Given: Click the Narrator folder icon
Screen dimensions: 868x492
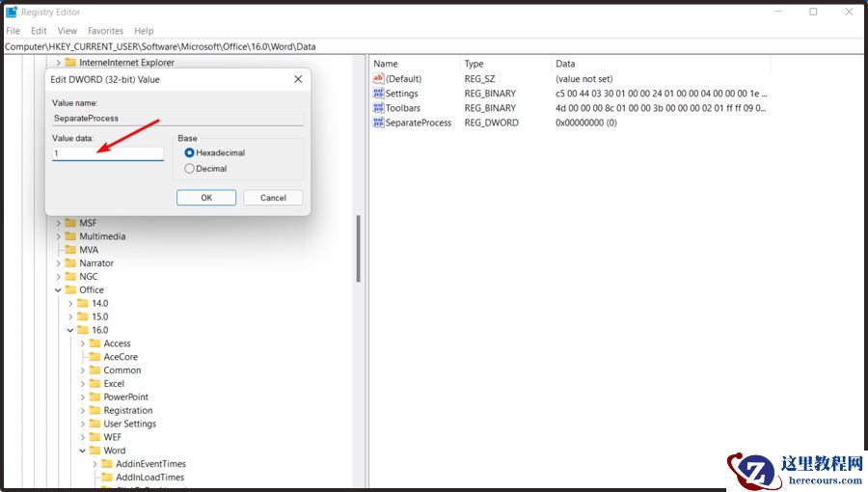Looking at the screenshot, I should tap(70, 262).
